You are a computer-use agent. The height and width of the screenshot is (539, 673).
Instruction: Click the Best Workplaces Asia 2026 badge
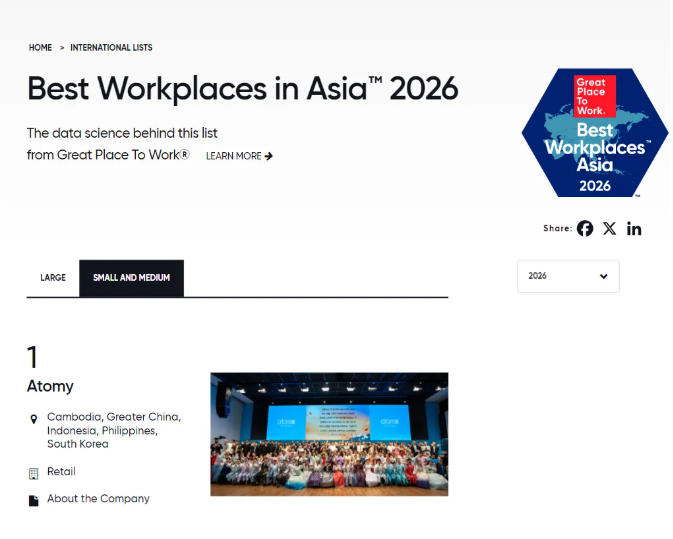[595, 133]
